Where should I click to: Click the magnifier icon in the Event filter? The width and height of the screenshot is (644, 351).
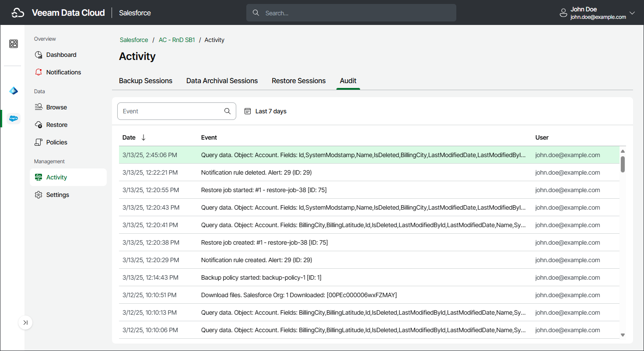[227, 111]
